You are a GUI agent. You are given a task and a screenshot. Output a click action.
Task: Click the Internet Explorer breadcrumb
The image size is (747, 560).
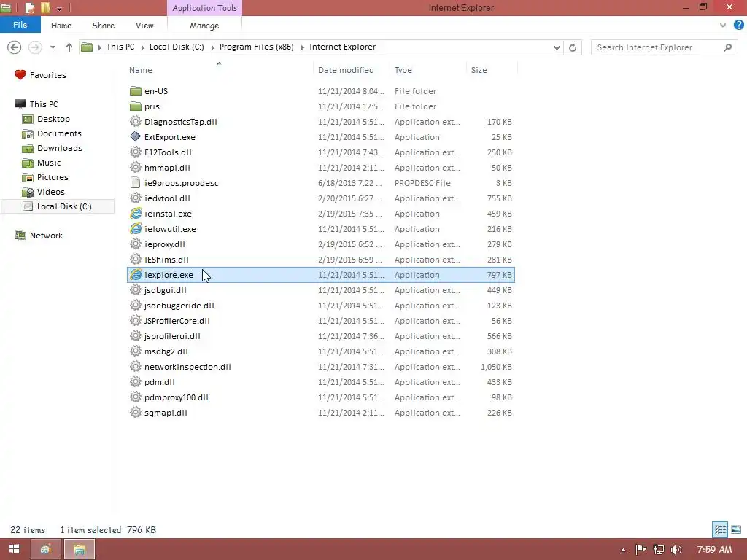[x=343, y=47]
